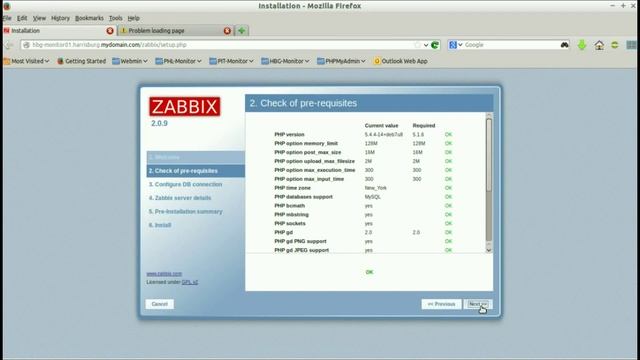This screenshot has height=360, width=640.
Task: Select step 3 Configure DB connection
Action: [x=185, y=184]
